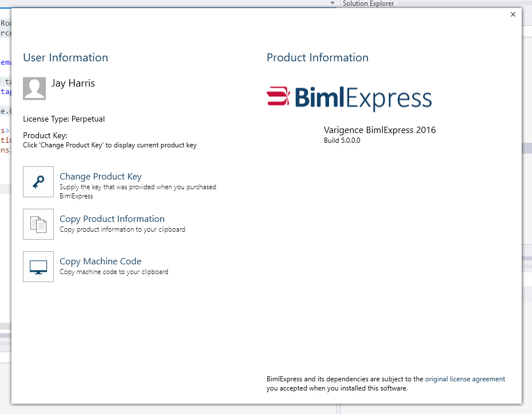The width and height of the screenshot is (532, 414).
Task: Close the product information dialog
Action: (x=513, y=14)
